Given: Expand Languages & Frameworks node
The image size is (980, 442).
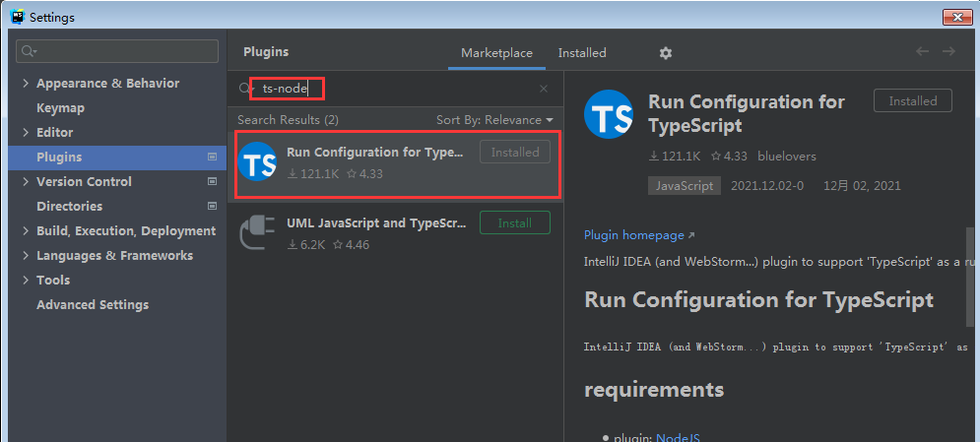Looking at the screenshot, I should click(x=25, y=256).
